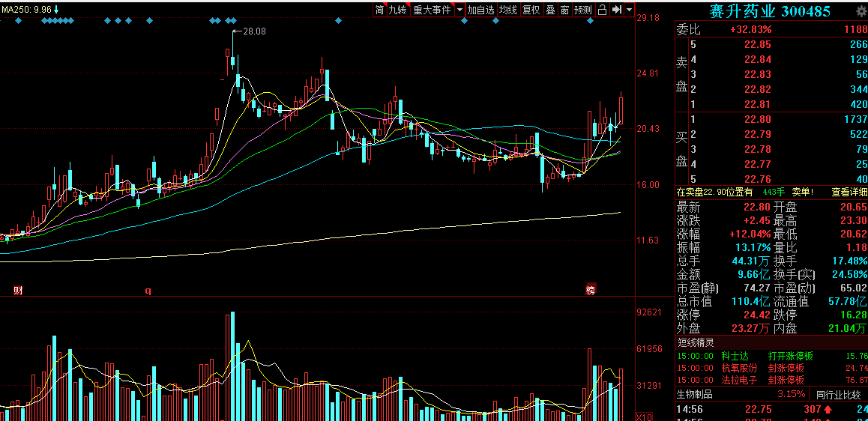Viewport: 868px width, 421px height.
Task: Click sell level 4 price 22.84
Action: [x=758, y=59]
